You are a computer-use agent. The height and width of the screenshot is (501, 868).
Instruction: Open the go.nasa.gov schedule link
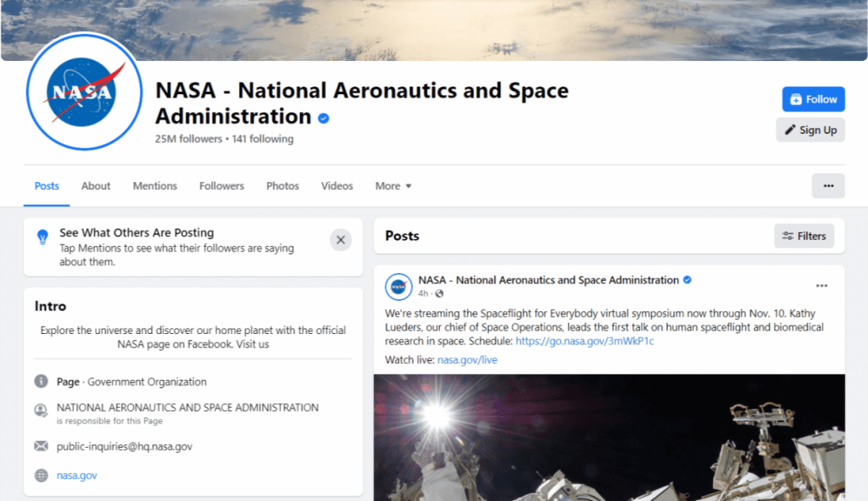pos(584,341)
